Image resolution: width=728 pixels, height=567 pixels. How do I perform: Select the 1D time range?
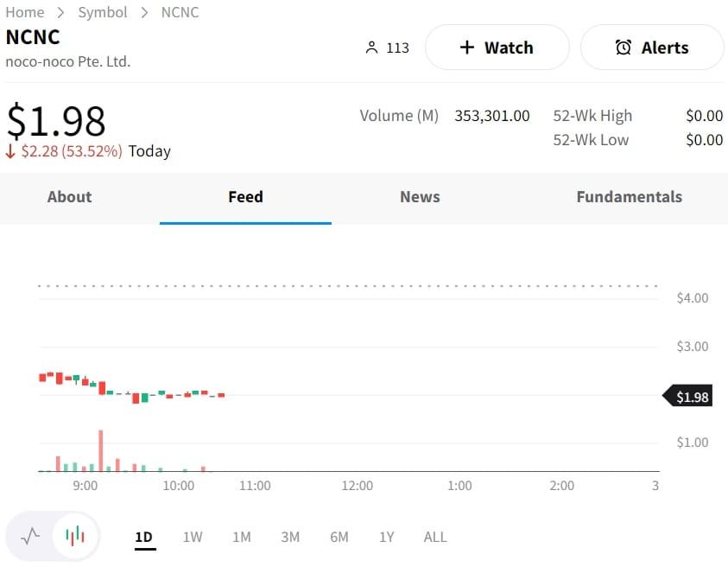click(x=143, y=537)
